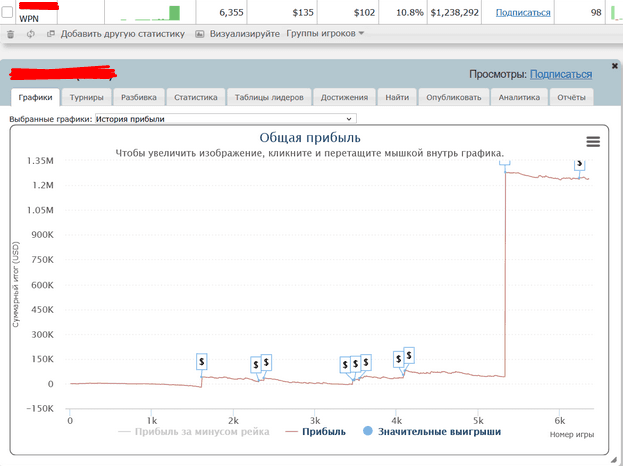Viewport: 623px width, 466px height.
Task: Click the win marker near game 1.6k
Action: point(201,362)
